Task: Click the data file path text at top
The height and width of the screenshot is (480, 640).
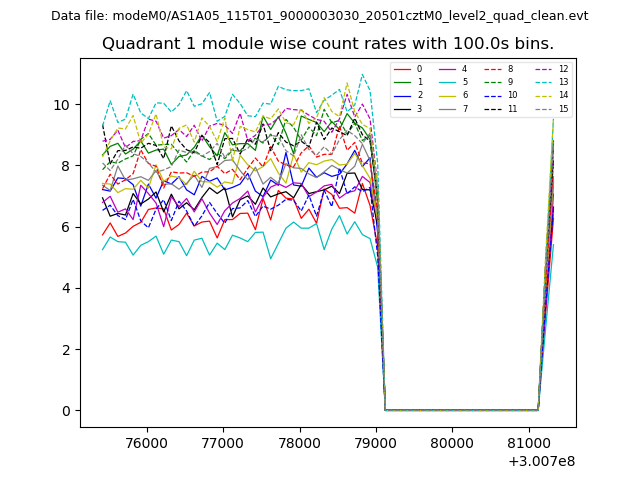Action: [319, 16]
